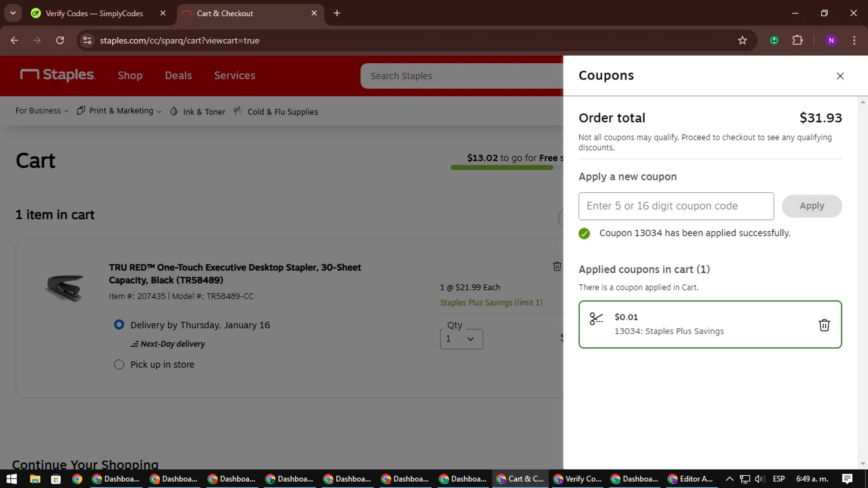Select Delivery by Thursday, January 16 option
The width and height of the screenshot is (868, 488).
click(119, 325)
